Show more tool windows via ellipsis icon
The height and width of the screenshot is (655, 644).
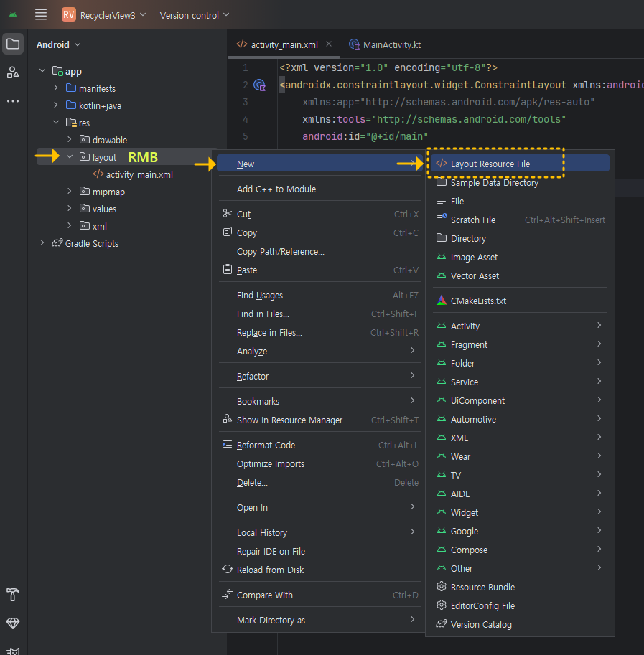(13, 101)
